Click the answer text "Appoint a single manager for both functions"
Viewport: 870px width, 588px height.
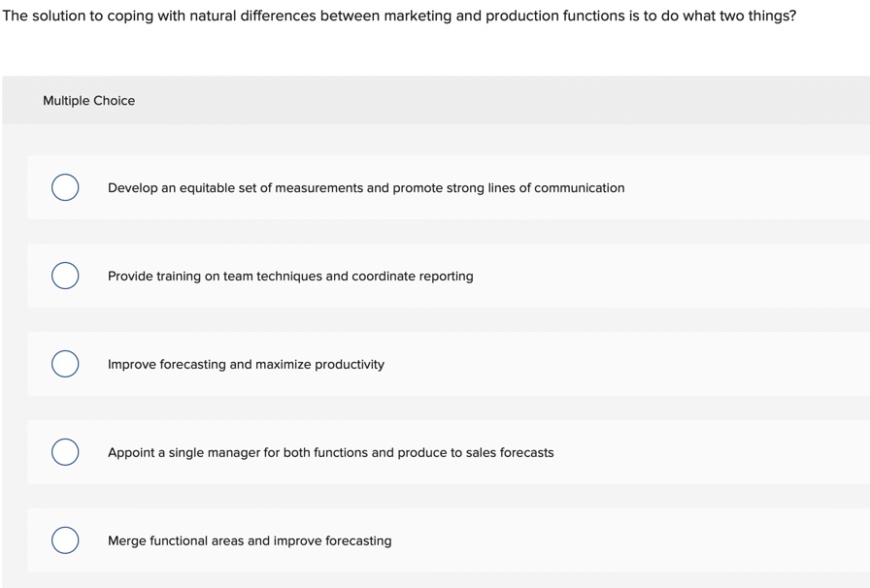[x=251, y=453]
